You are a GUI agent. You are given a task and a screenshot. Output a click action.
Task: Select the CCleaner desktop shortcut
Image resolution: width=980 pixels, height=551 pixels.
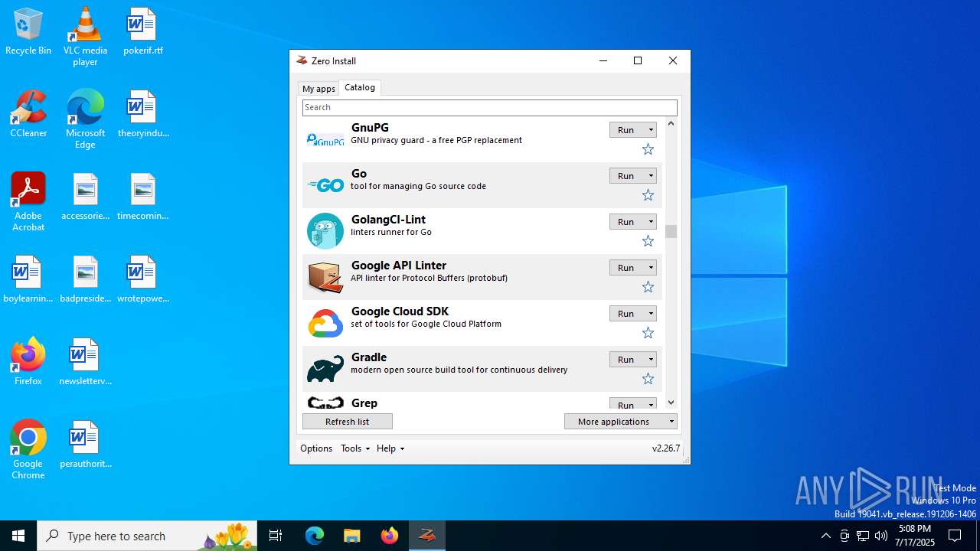click(28, 115)
